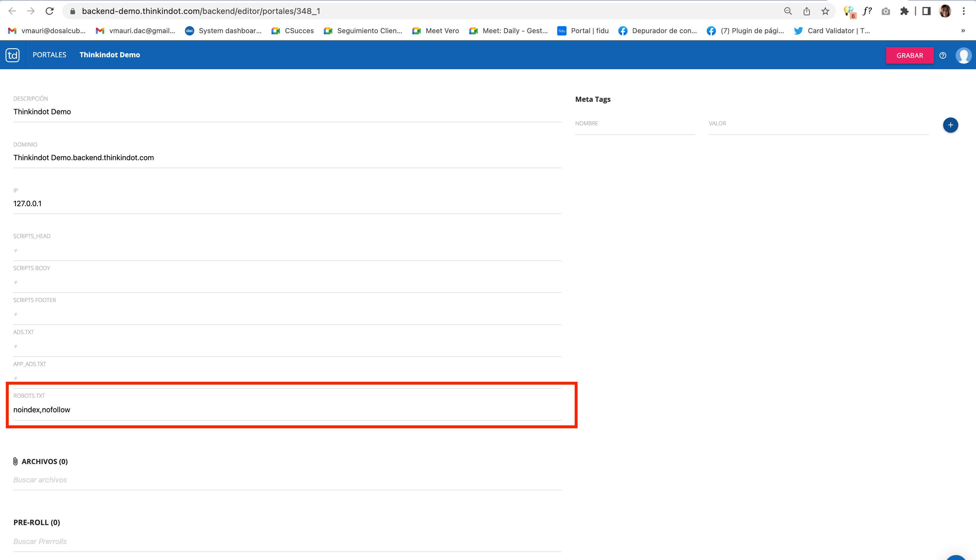The width and height of the screenshot is (976, 560).
Task: Go to PORTALES menu item
Action: (49, 55)
